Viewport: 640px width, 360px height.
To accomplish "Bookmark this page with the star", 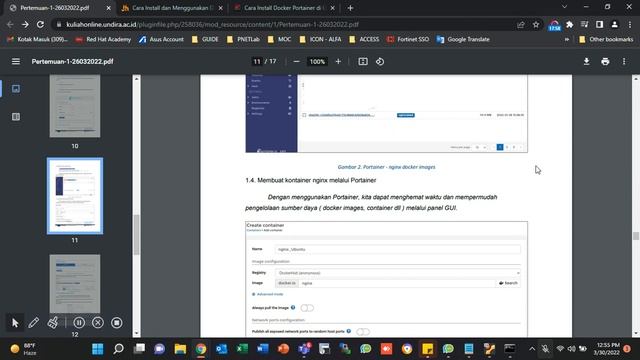I will (x=536, y=25).
